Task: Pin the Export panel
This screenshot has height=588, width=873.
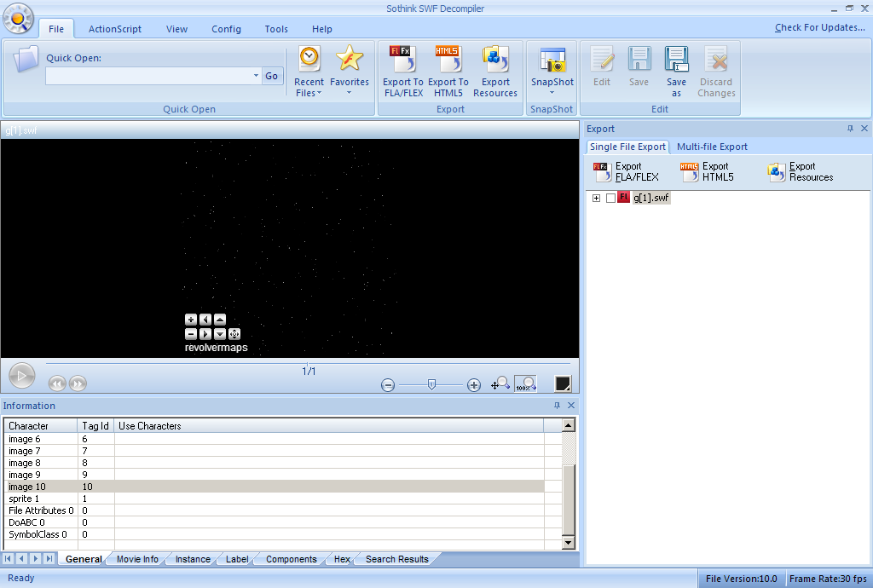Action: 850,129
